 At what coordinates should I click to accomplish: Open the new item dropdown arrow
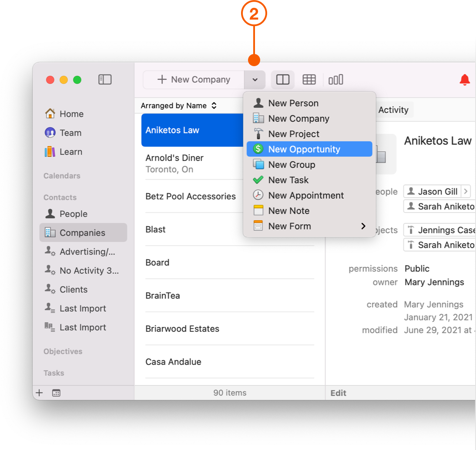pos(255,80)
